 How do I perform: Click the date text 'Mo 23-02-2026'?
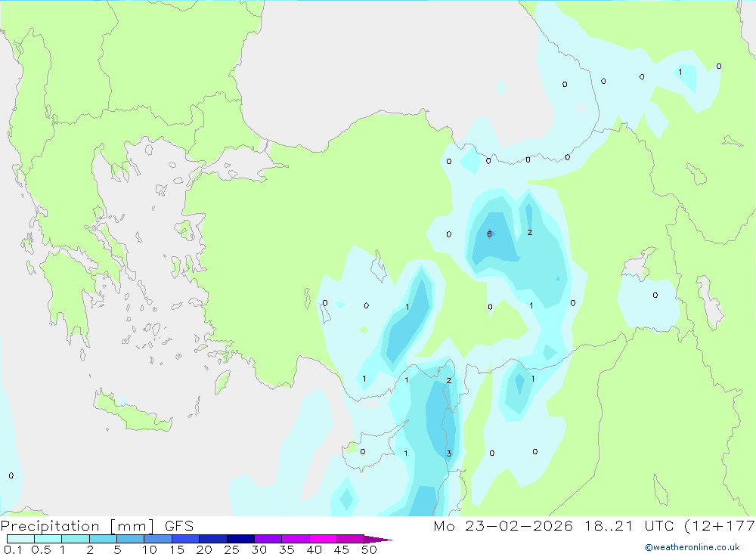click(503, 525)
